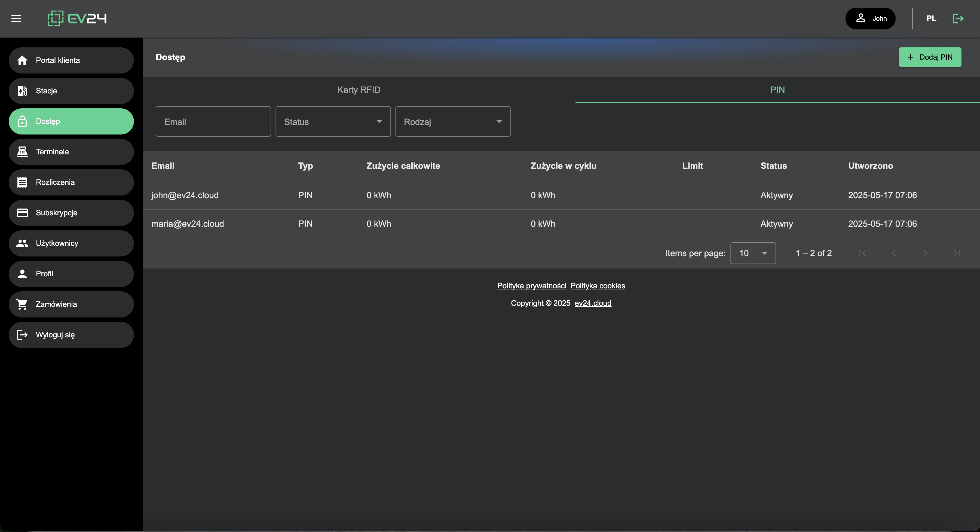Screen dimensions: 980x532
Task: Open Zamówienia cart sidebar item
Action: 71,304
